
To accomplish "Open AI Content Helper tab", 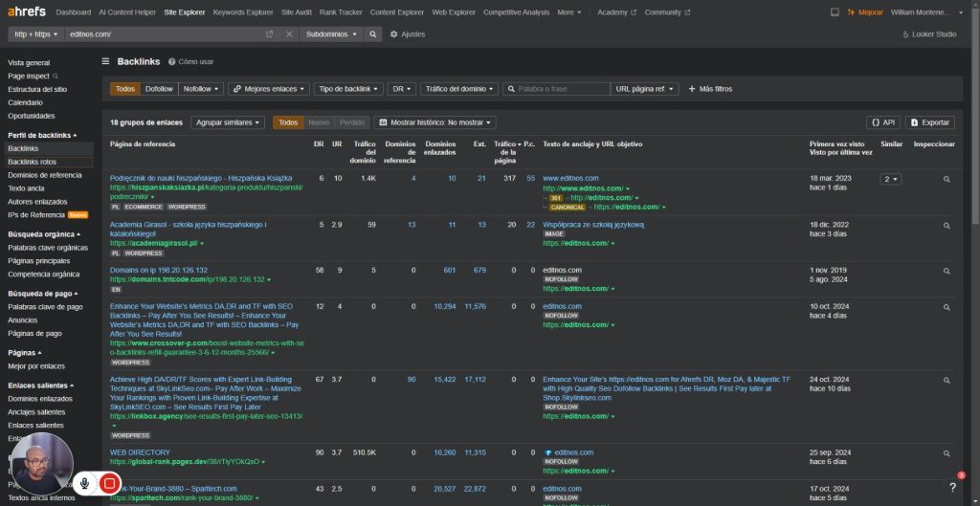I will tap(127, 11).
